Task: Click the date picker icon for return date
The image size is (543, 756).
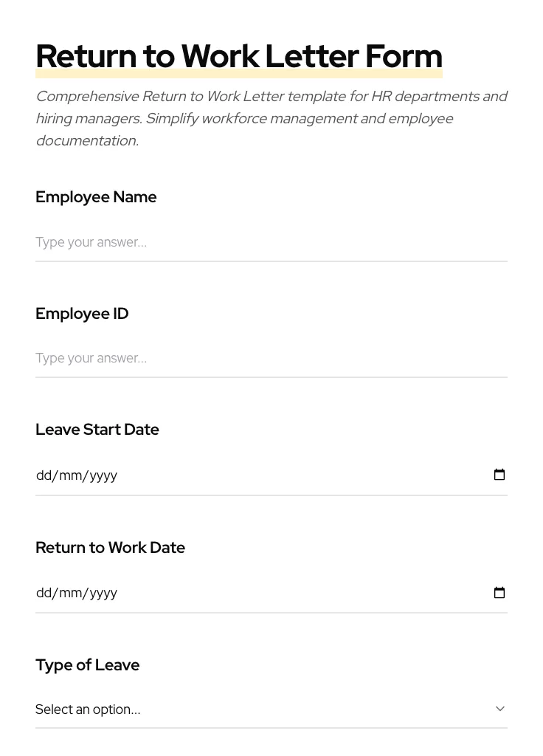Action: (499, 593)
